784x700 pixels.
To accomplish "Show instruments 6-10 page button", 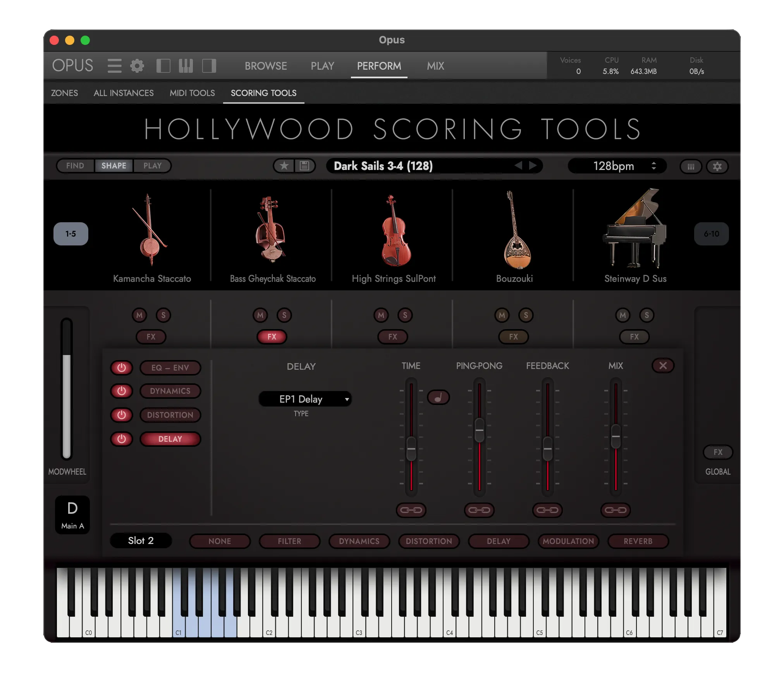I will 711,234.
